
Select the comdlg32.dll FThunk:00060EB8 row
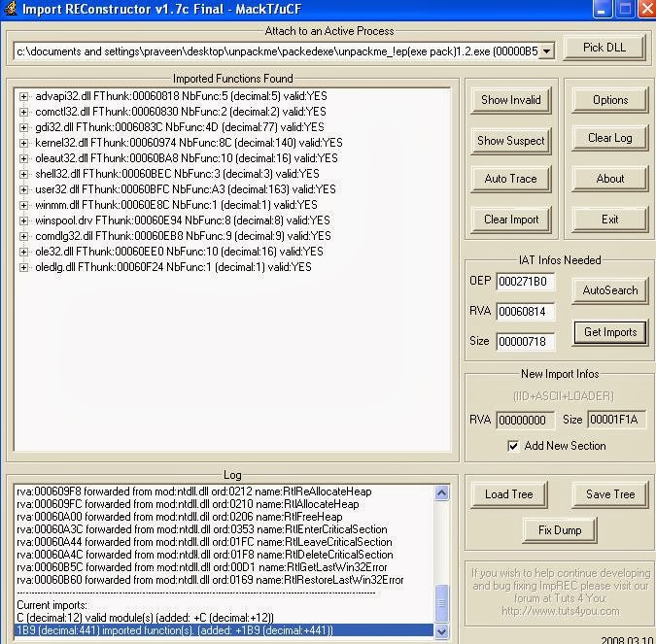[x=183, y=236]
